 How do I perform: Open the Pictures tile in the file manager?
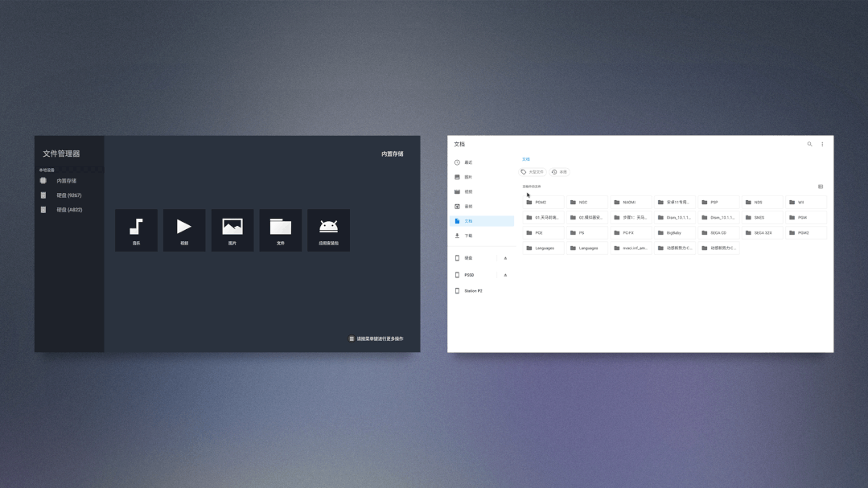(x=232, y=230)
